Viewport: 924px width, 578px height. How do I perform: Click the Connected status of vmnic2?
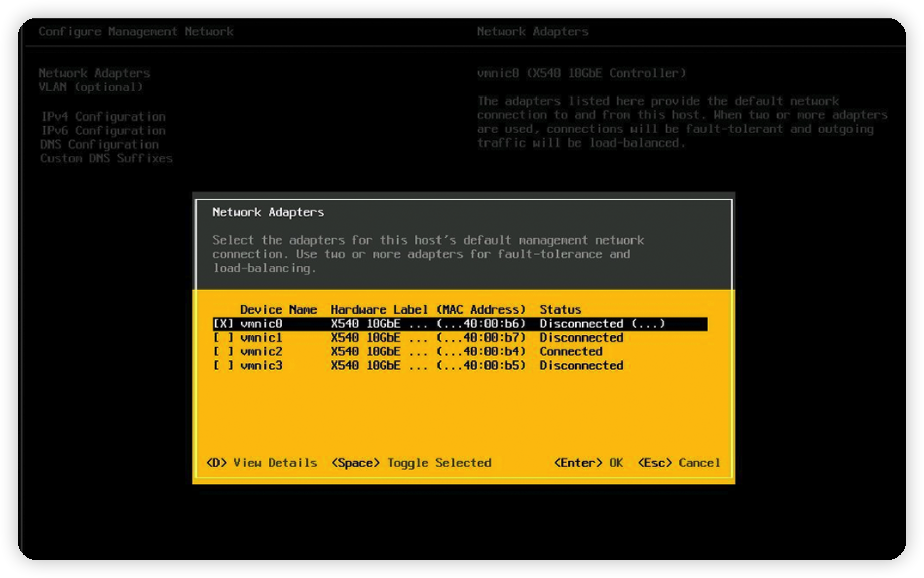tap(571, 351)
